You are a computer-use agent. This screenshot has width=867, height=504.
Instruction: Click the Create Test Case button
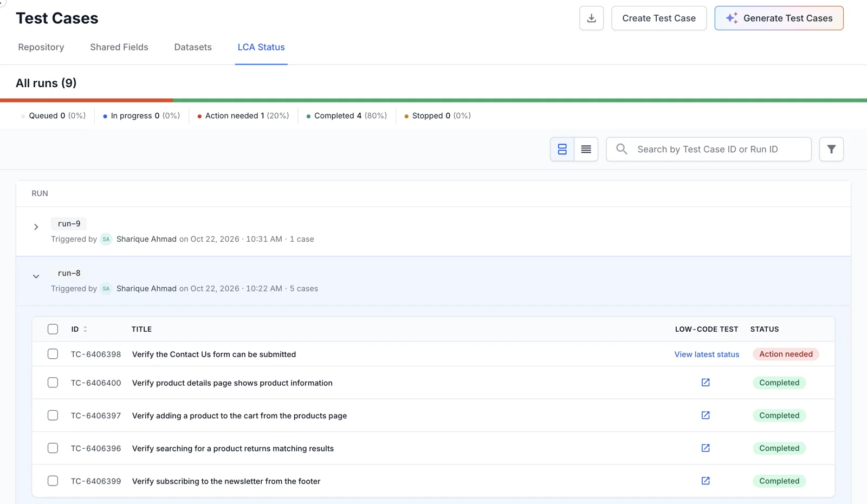659,18
